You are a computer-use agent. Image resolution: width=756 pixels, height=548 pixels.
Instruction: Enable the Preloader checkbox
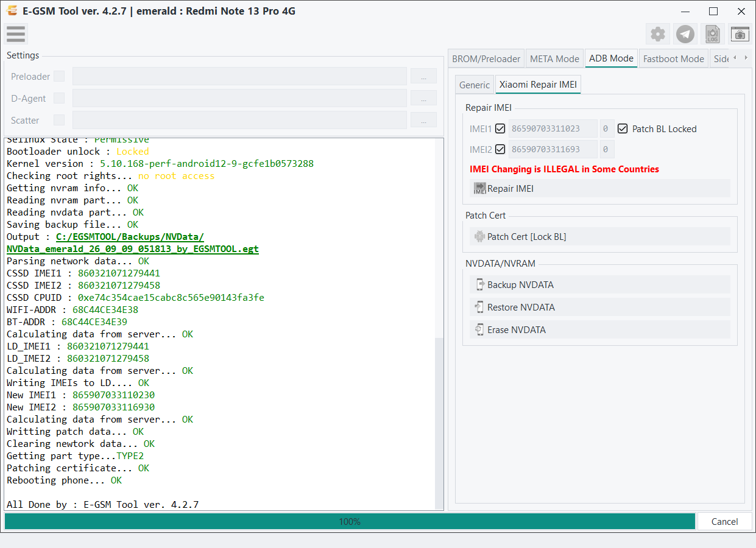pos(59,76)
